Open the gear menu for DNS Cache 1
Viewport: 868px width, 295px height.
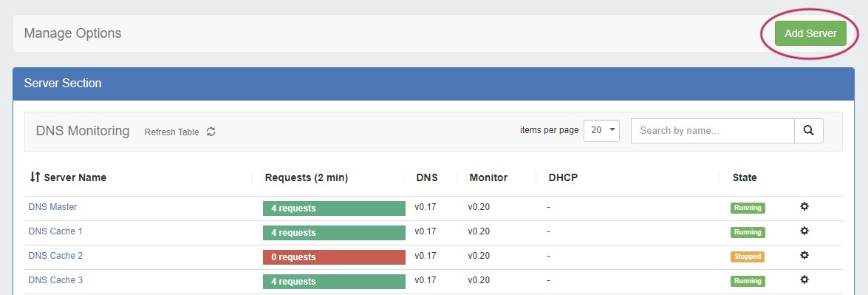click(804, 231)
